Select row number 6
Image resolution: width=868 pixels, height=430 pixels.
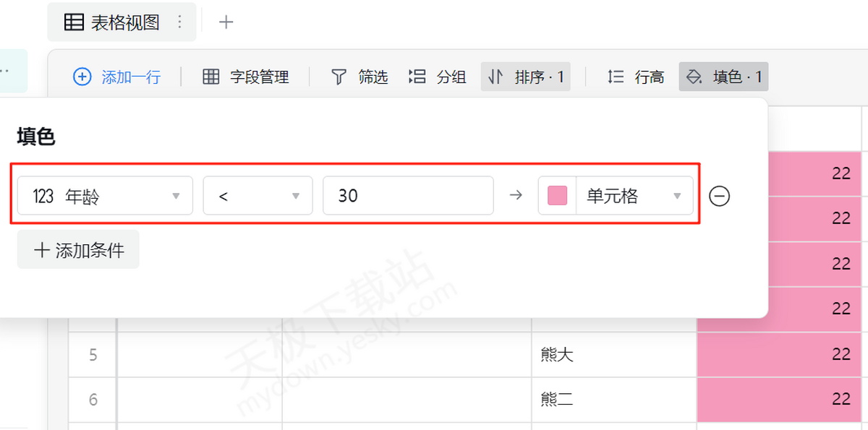[93, 399]
